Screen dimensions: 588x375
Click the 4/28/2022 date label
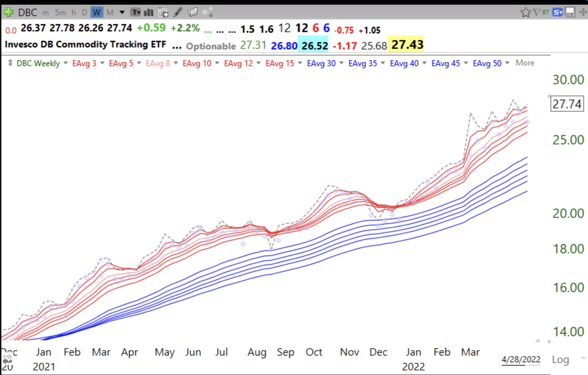coord(521,360)
